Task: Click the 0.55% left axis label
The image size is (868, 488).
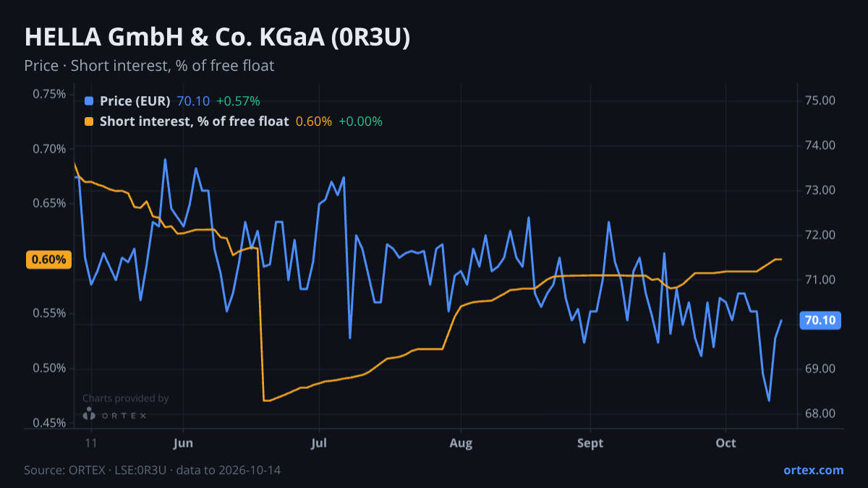Action: click(x=49, y=314)
